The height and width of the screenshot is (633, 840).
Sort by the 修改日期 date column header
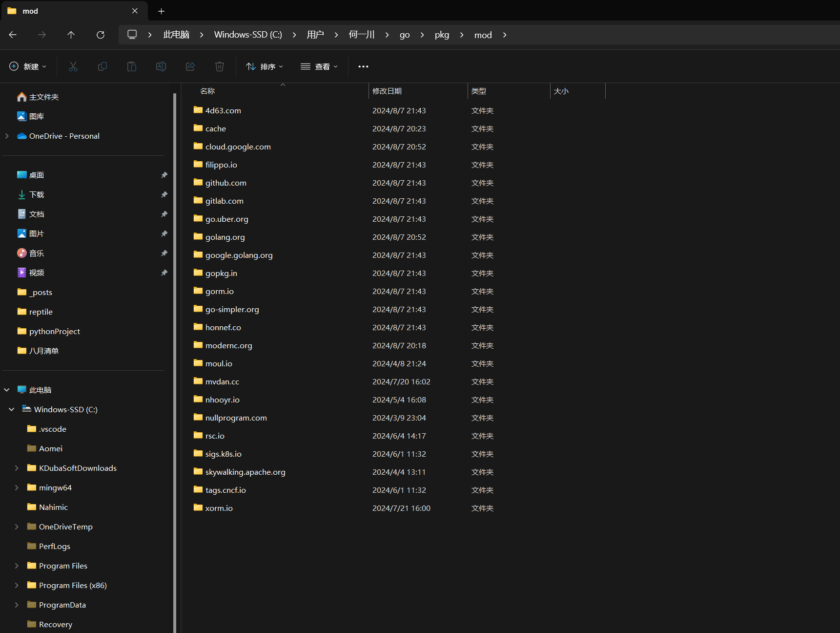coord(418,91)
